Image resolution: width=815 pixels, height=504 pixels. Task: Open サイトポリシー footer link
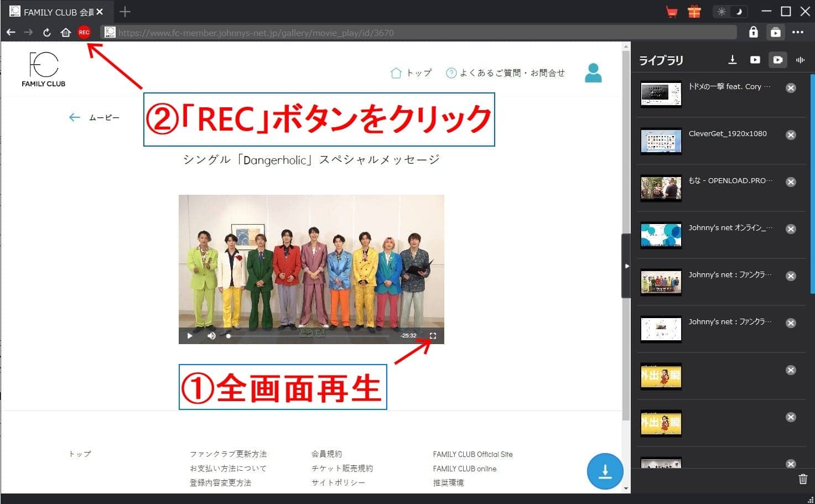(338, 482)
